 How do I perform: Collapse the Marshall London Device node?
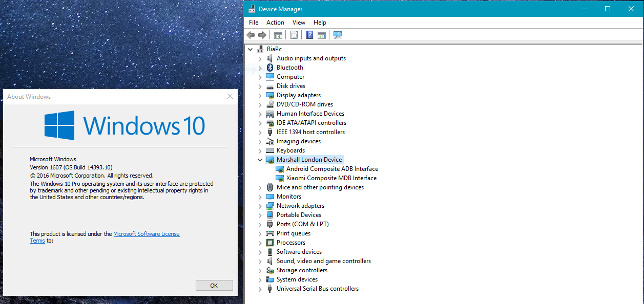tap(260, 160)
